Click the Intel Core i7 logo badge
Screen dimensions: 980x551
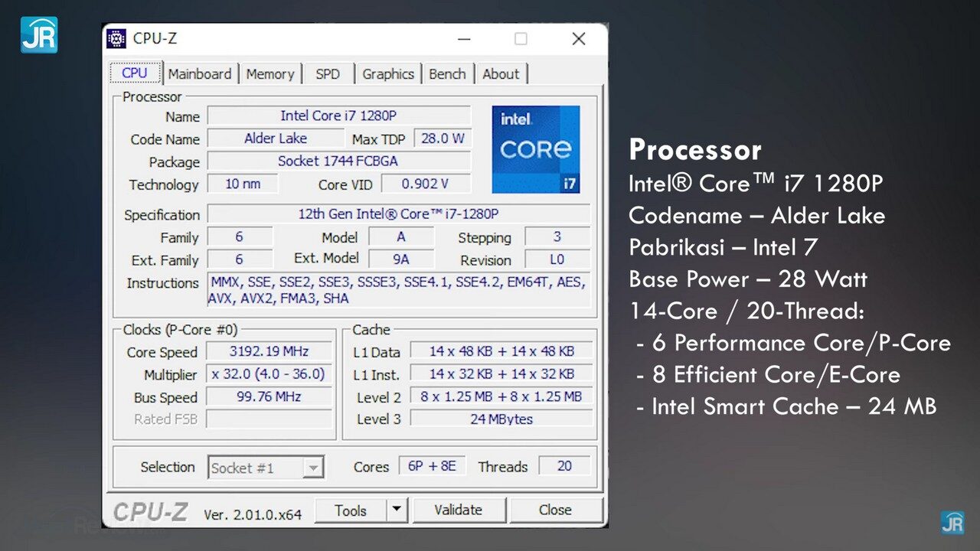tap(535, 149)
